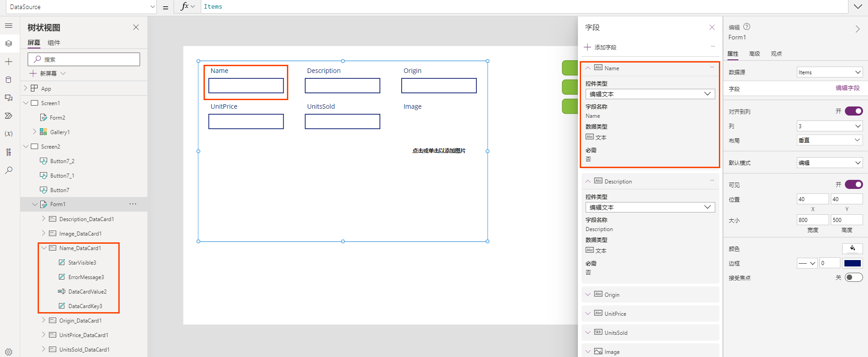Collapse Screen2 in tree view
Viewport: 868px width, 357px height.
point(26,146)
